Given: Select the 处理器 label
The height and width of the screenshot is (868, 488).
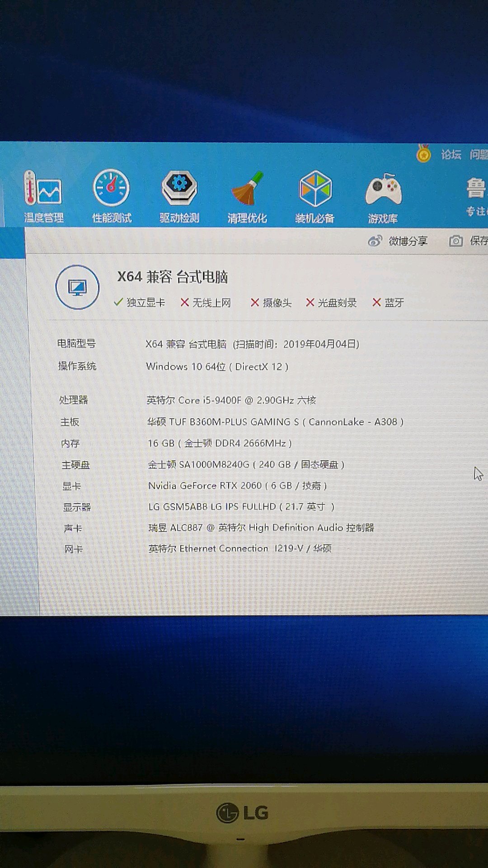Looking at the screenshot, I should tap(74, 400).
